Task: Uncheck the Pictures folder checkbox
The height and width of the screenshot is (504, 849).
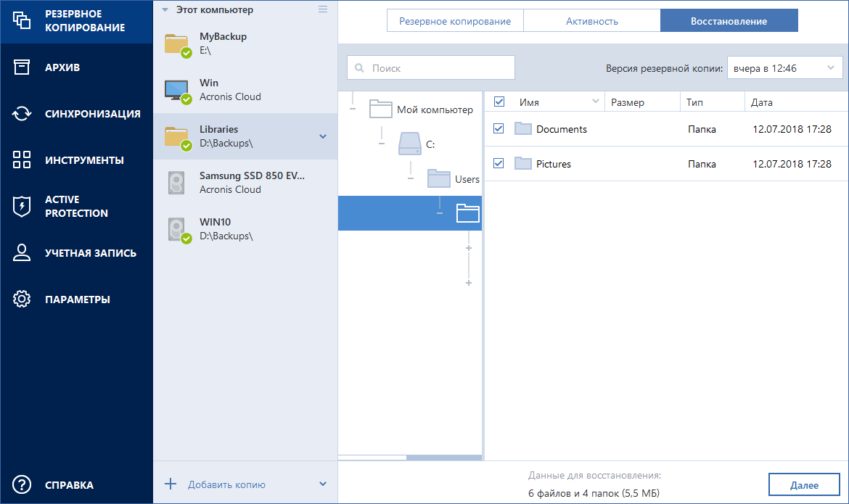Action: point(499,163)
